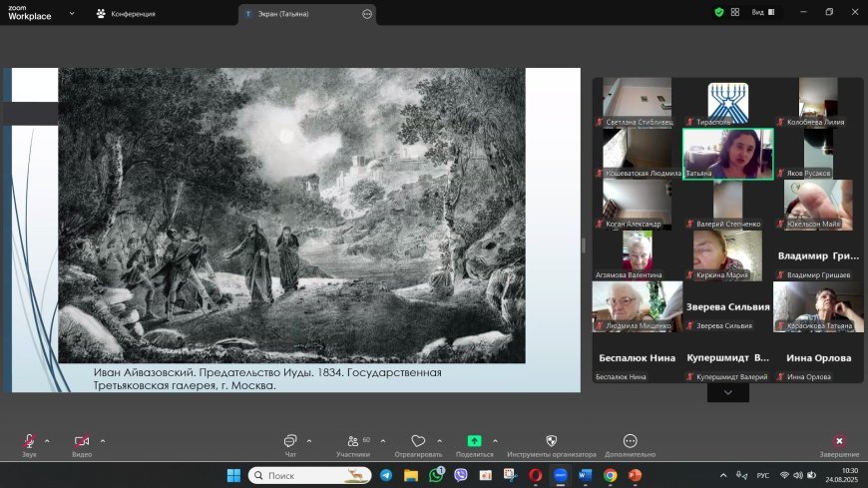
Task: Open the Дополнительно more options icon
Action: tap(630, 441)
